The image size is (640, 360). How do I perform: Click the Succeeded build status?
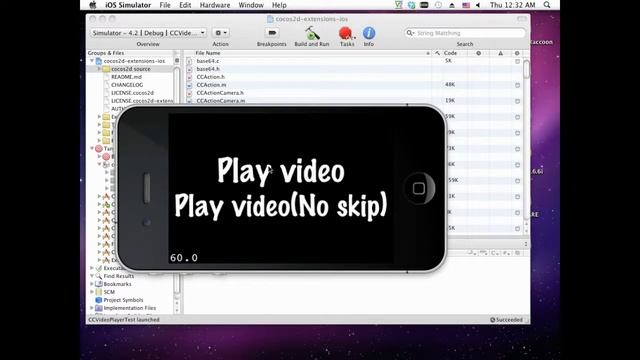(x=507, y=320)
